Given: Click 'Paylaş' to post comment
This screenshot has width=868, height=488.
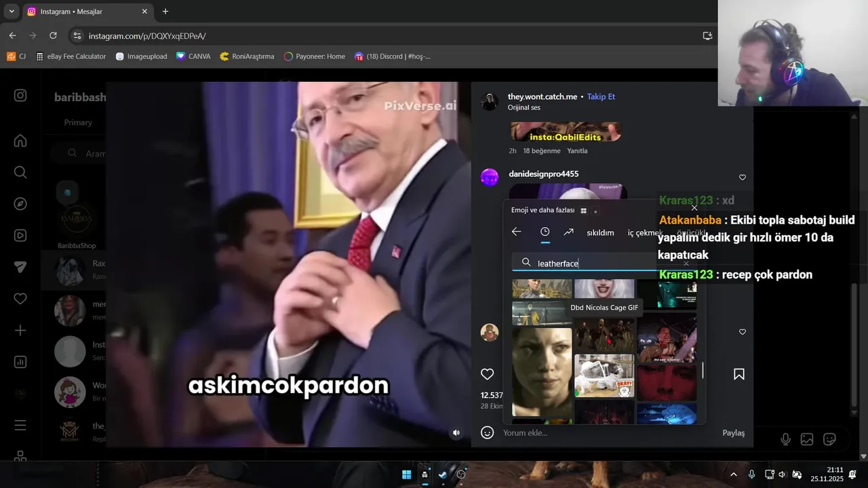Looking at the screenshot, I should point(733,433).
